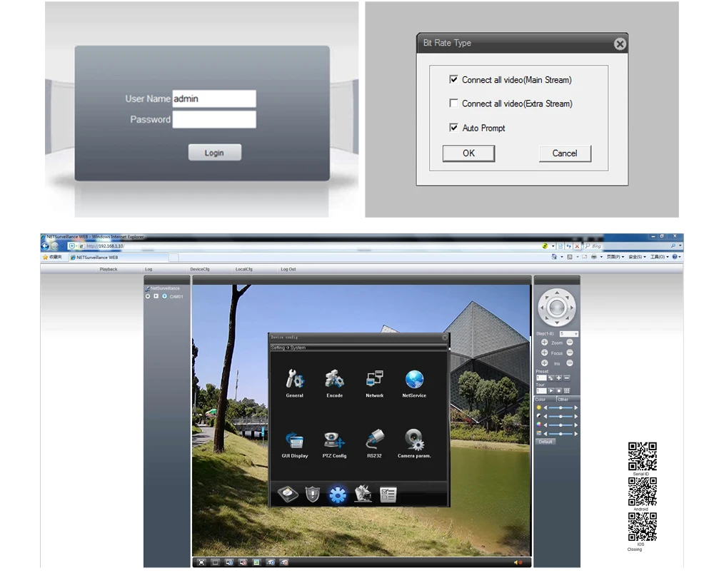Select the advanced tools tab icon

(363, 494)
